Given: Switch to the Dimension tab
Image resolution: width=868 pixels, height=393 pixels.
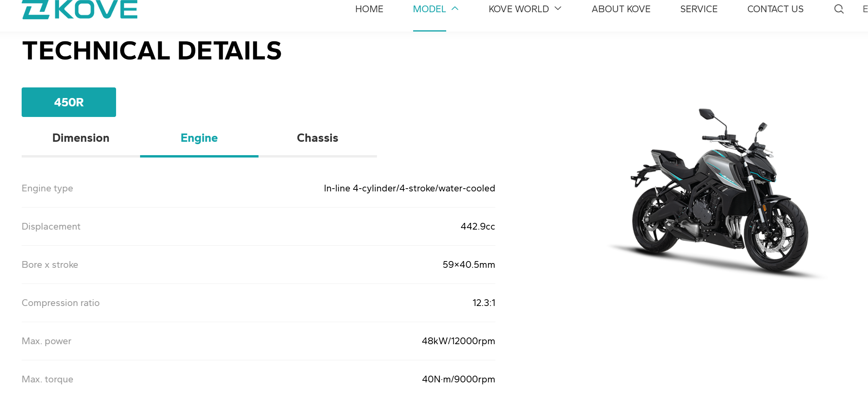Looking at the screenshot, I should click(x=81, y=138).
